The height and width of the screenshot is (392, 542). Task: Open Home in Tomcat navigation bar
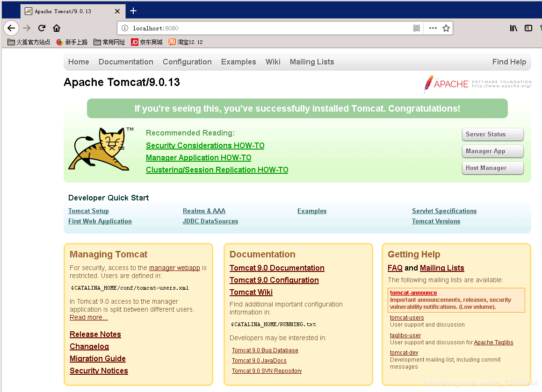pyautogui.click(x=79, y=62)
